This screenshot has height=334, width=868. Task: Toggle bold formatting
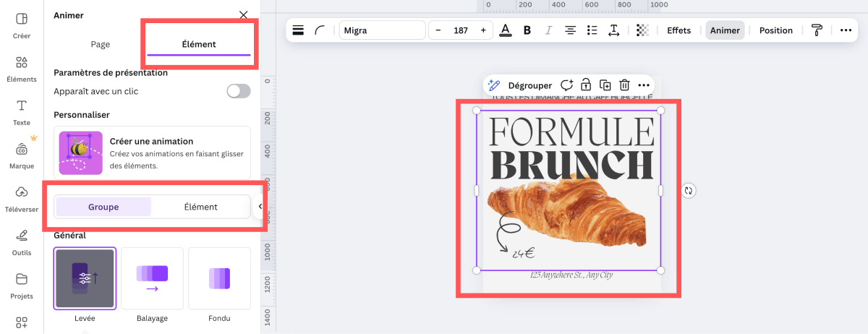point(527,30)
